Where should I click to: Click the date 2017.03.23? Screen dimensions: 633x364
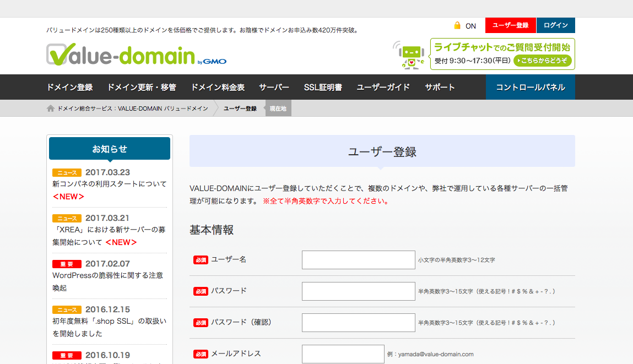pos(108,172)
